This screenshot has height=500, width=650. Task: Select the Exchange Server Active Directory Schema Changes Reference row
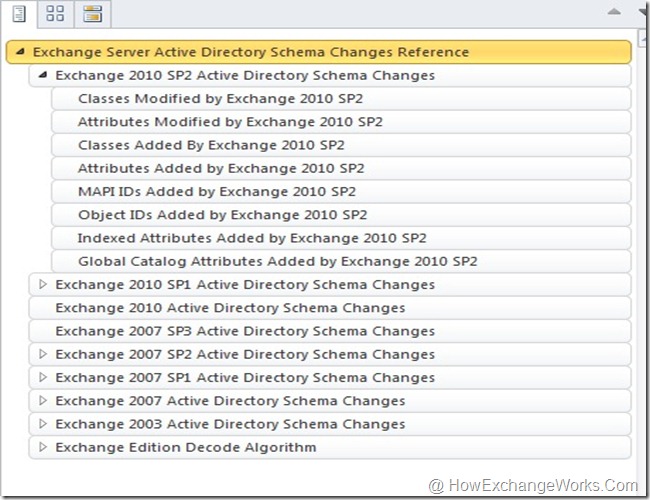coord(319,52)
